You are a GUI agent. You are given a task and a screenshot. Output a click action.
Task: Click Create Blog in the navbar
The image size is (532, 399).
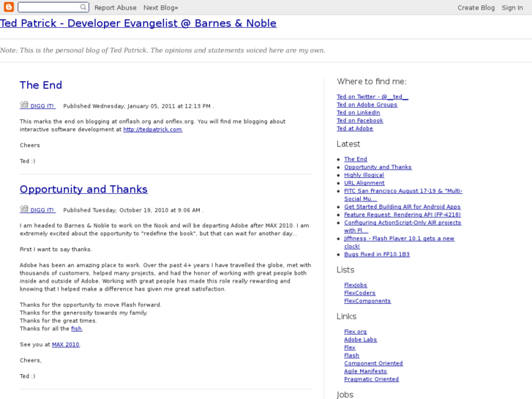[476, 7]
